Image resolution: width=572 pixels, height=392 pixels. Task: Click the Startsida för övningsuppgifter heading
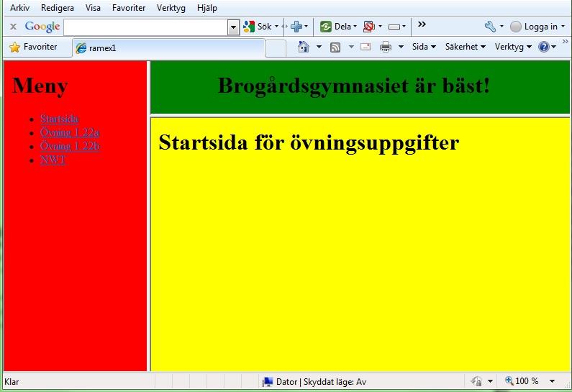coord(309,142)
